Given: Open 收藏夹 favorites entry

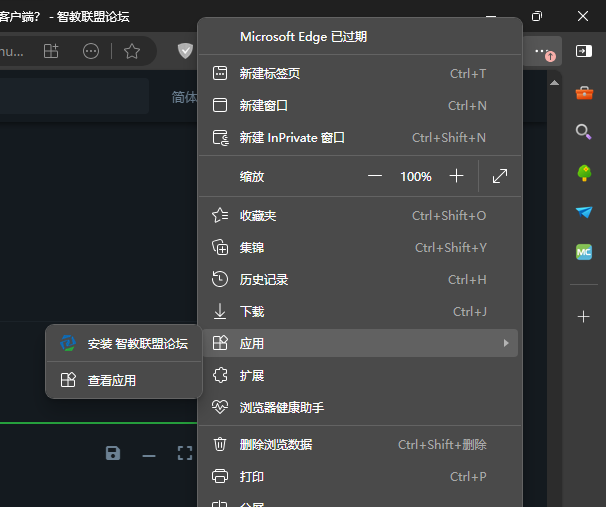Looking at the screenshot, I should pyautogui.click(x=360, y=216).
